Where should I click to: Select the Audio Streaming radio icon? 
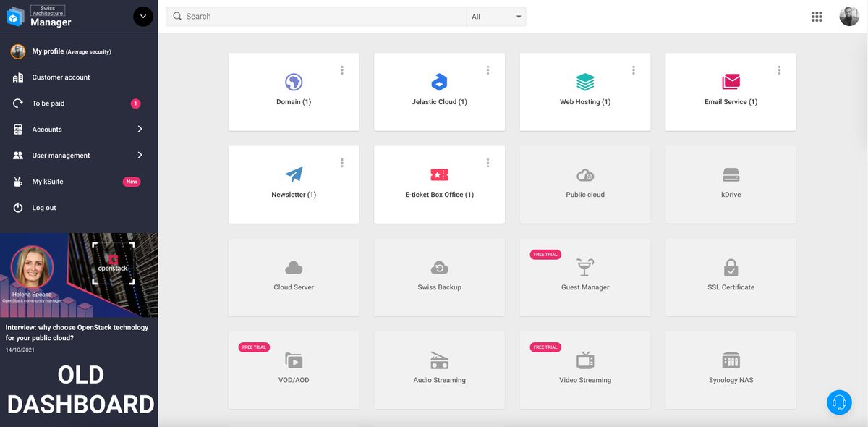click(439, 360)
